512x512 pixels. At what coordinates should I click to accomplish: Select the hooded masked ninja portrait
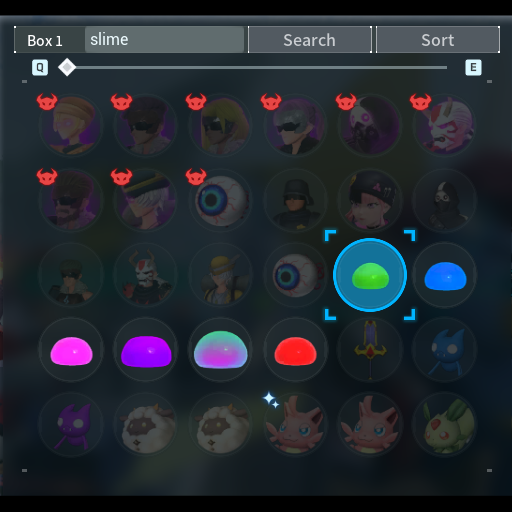445,200
